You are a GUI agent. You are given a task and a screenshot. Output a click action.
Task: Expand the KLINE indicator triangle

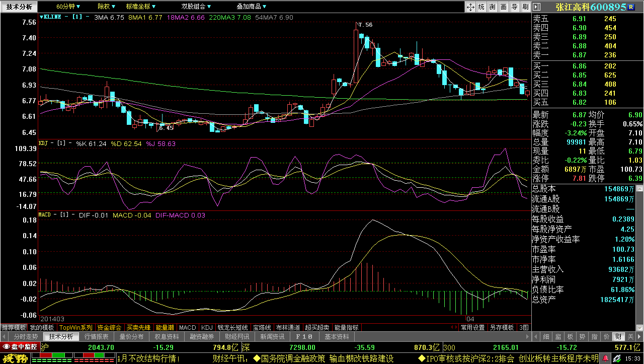point(41,17)
